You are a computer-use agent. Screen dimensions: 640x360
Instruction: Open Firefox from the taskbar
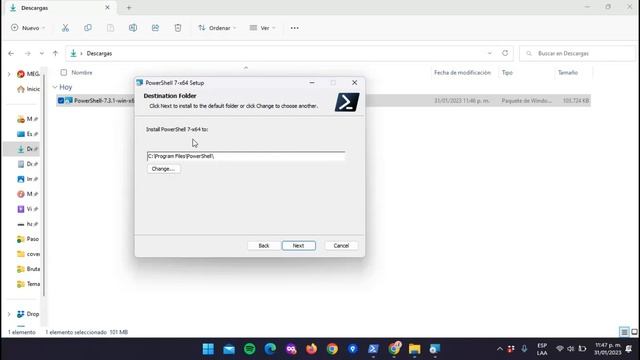coord(311,349)
